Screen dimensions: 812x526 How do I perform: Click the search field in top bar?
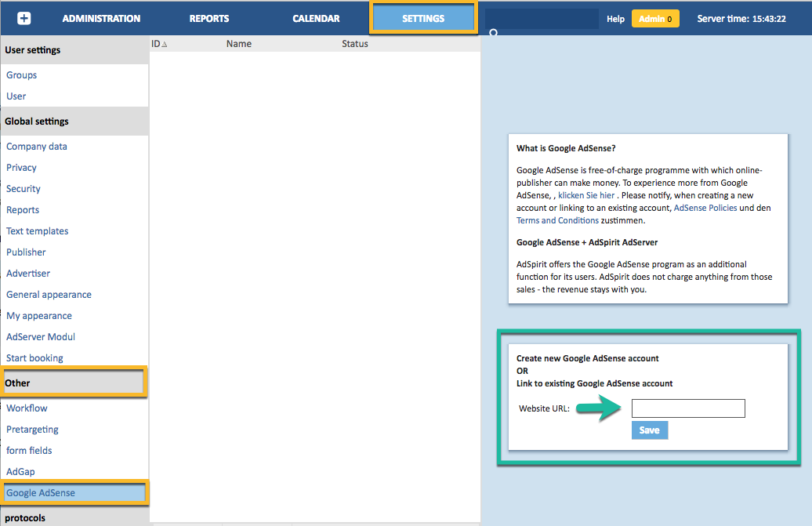(542, 19)
